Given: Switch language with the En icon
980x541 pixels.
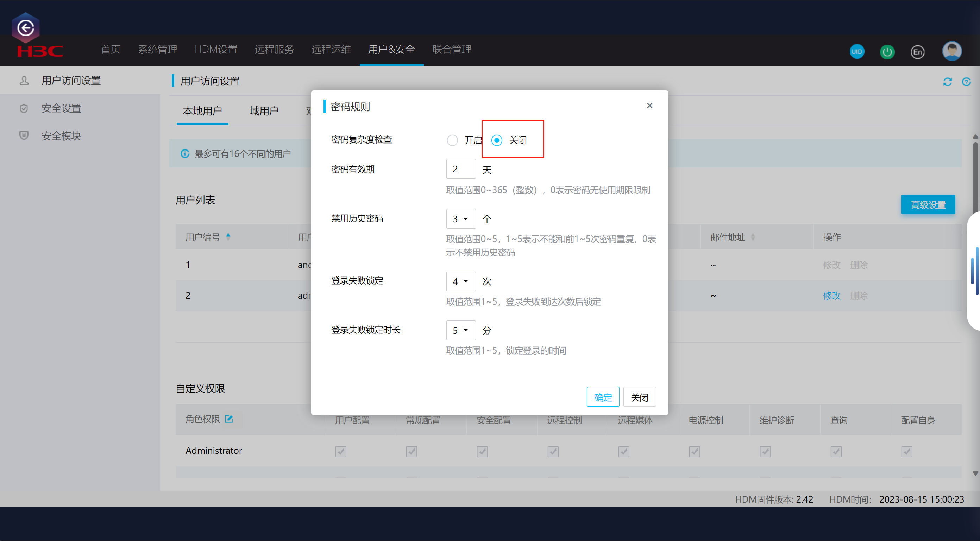Looking at the screenshot, I should click(x=917, y=52).
